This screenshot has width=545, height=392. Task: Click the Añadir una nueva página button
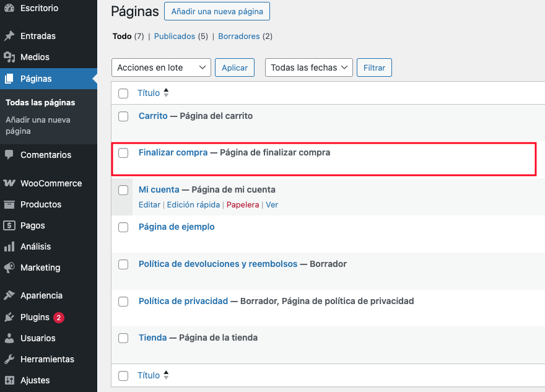(217, 11)
